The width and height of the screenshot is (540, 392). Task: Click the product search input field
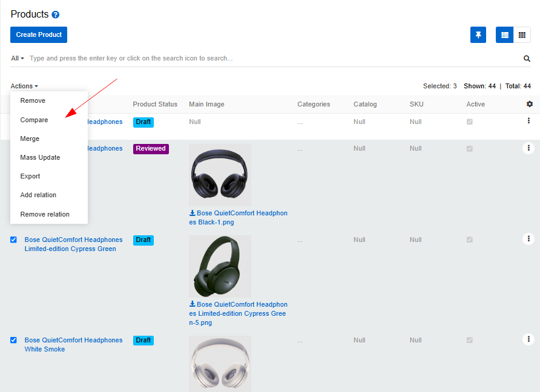[x=274, y=58]
